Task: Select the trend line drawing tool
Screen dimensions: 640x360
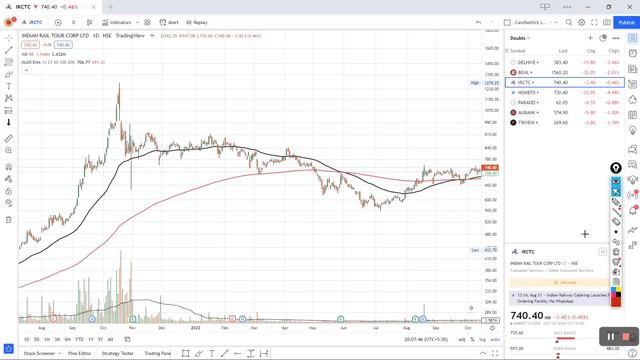Action: [9, 50]
